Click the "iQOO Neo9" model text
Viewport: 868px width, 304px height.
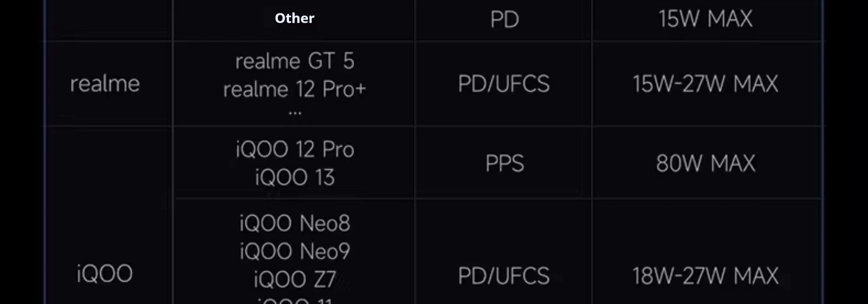pyautogui.click(x=295, y=251)
